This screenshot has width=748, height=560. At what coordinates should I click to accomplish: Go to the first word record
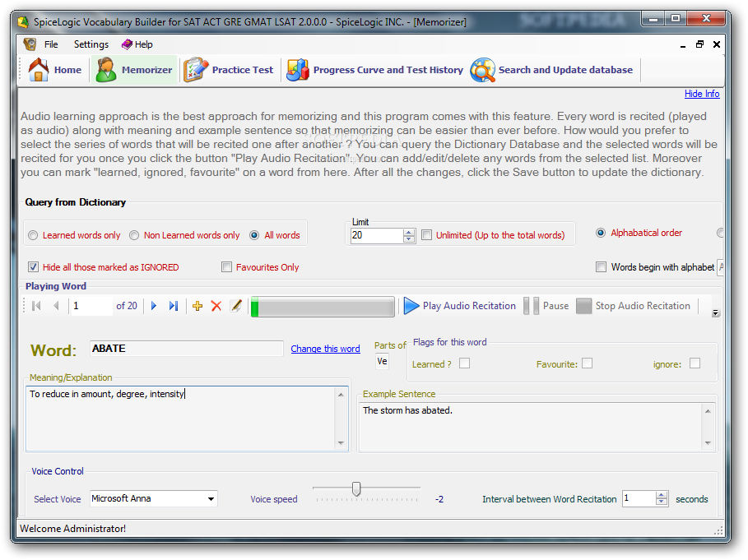coord(36,306)
